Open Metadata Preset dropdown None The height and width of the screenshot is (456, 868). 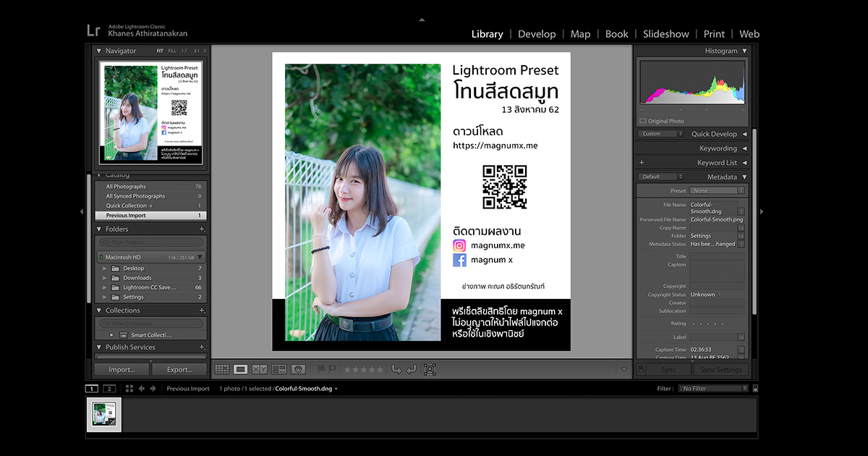(716, 191)
